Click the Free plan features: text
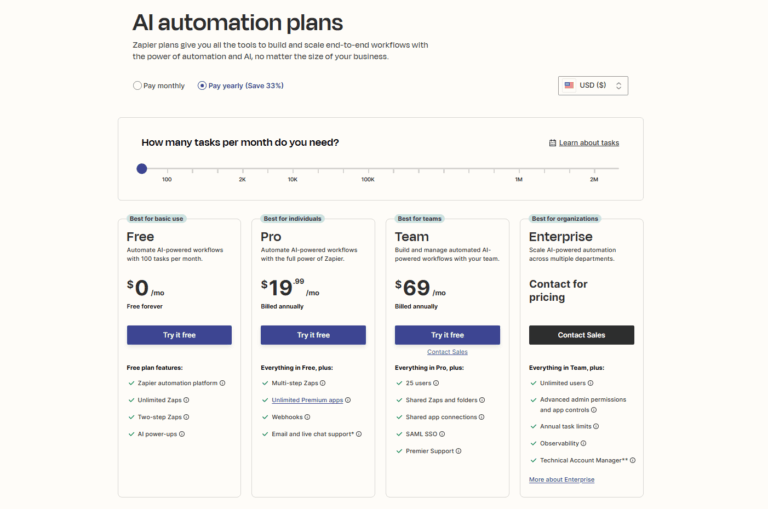Viewport: 768px width, 509px height. coord(154,368)
